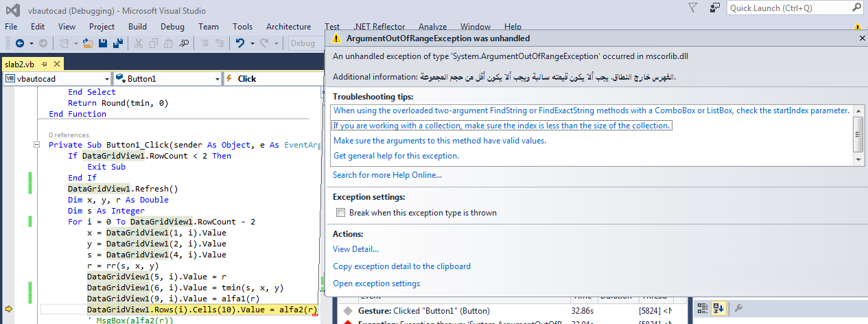This screenshot has width=868, height=324.
Task: Click the feedback person icon near Quick Launch
Action: tap(715, 8)
